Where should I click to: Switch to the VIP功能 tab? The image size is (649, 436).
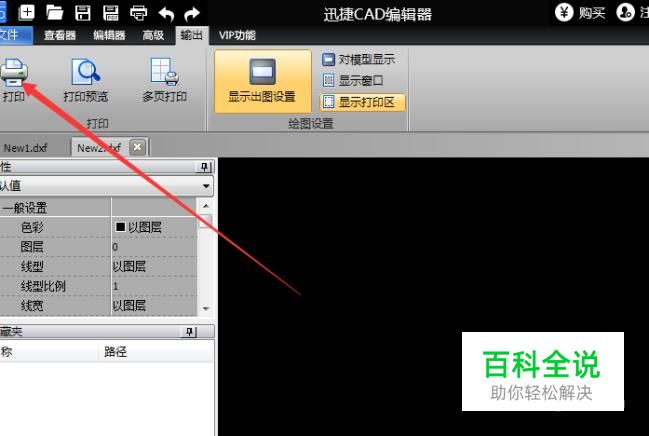point(237,35)
